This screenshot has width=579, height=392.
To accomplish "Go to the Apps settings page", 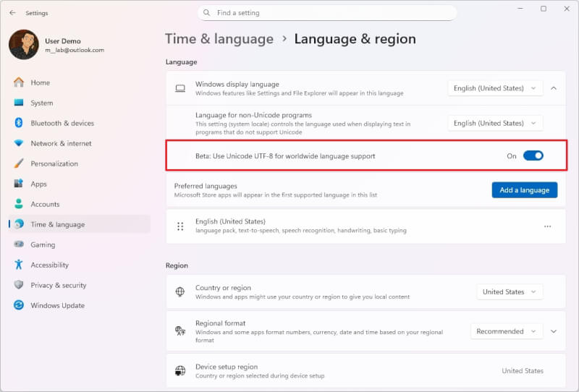I will [38, 184].
